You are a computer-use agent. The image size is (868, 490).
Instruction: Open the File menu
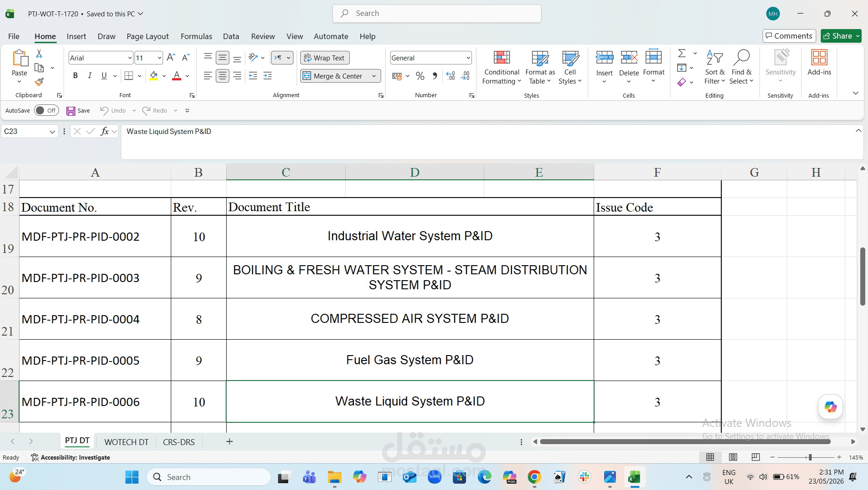pyautogui.click(x=14, y=36)
